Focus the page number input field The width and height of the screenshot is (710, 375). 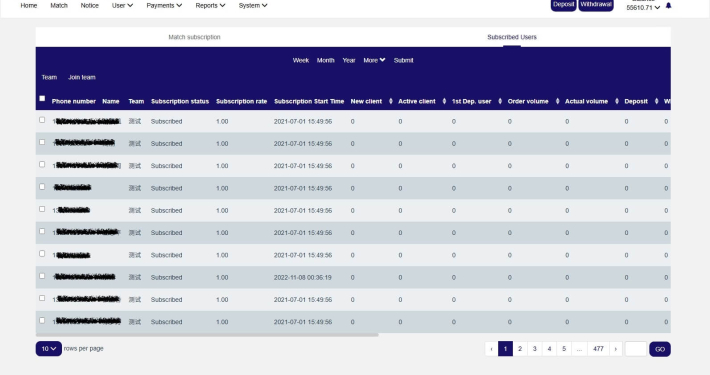(x=636, y=349)
